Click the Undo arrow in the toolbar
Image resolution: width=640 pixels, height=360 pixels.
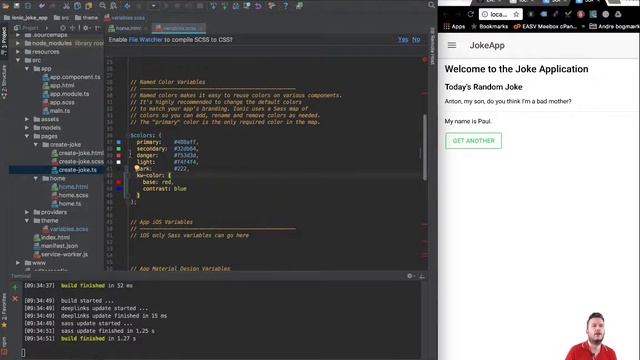click(x=41, y=6)
